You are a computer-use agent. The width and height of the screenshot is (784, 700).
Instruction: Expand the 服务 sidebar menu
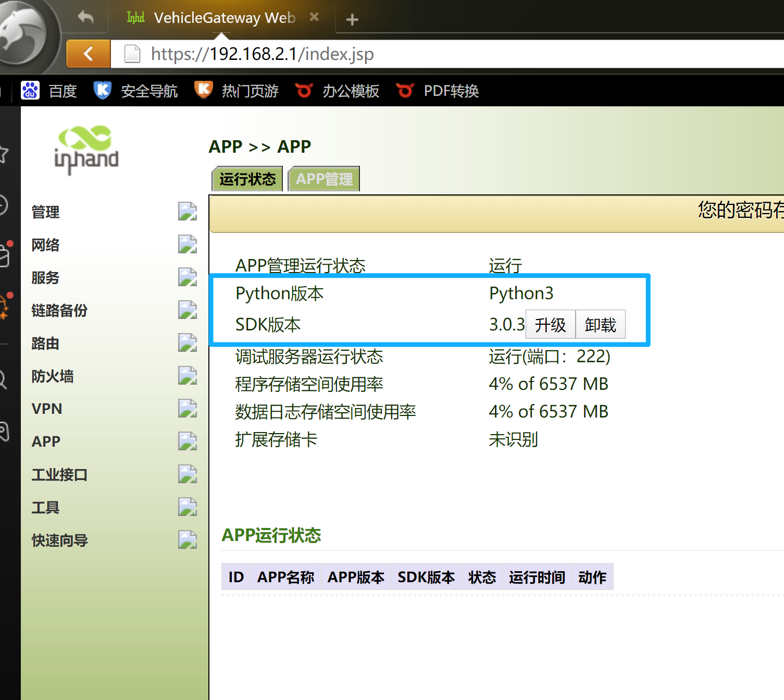45,278
